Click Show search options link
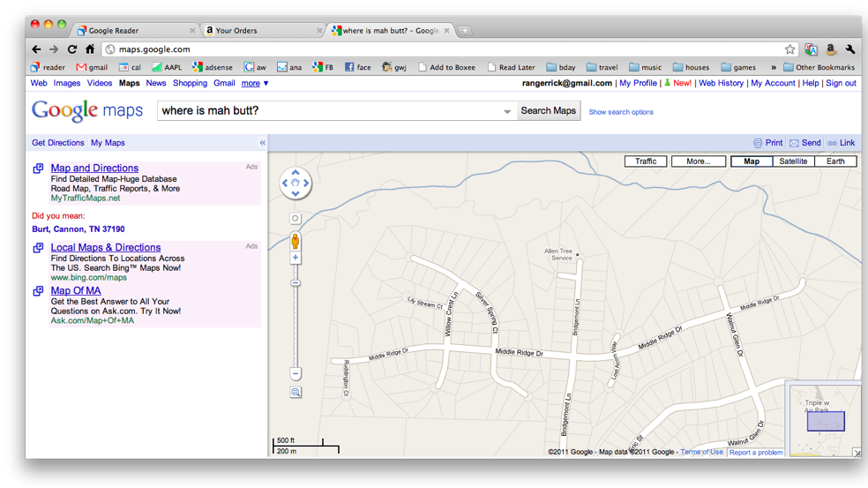This screenshot has width=868, height=488. [x=621, y=112]
